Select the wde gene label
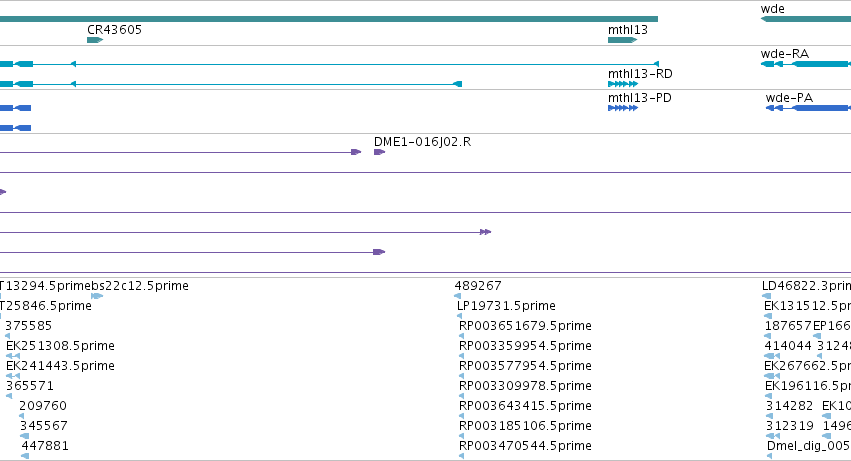The height and width of the screenshot is (461, 851). coord(772,9)
